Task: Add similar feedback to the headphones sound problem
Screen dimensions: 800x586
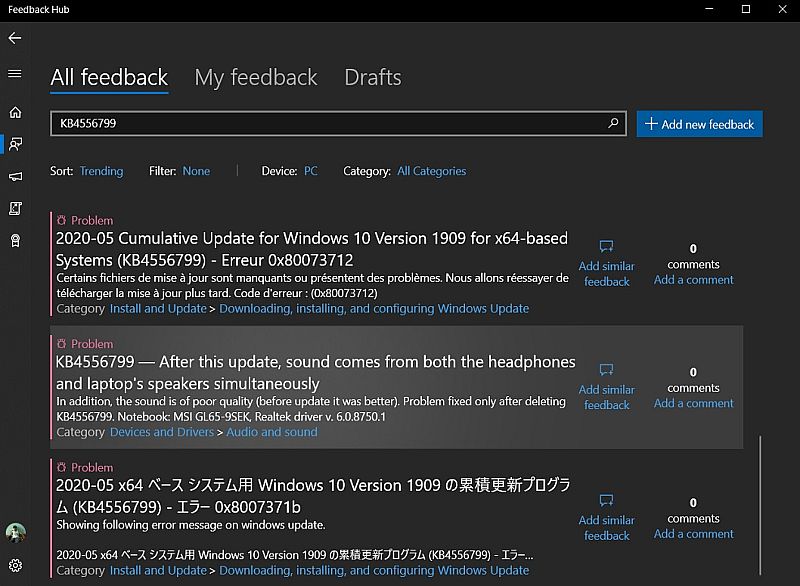Action: [x=606, y=388]
